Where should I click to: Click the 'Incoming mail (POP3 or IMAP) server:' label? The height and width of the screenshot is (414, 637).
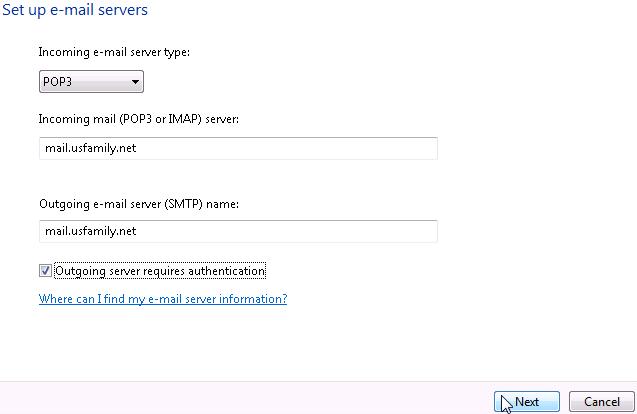(139, 119)
